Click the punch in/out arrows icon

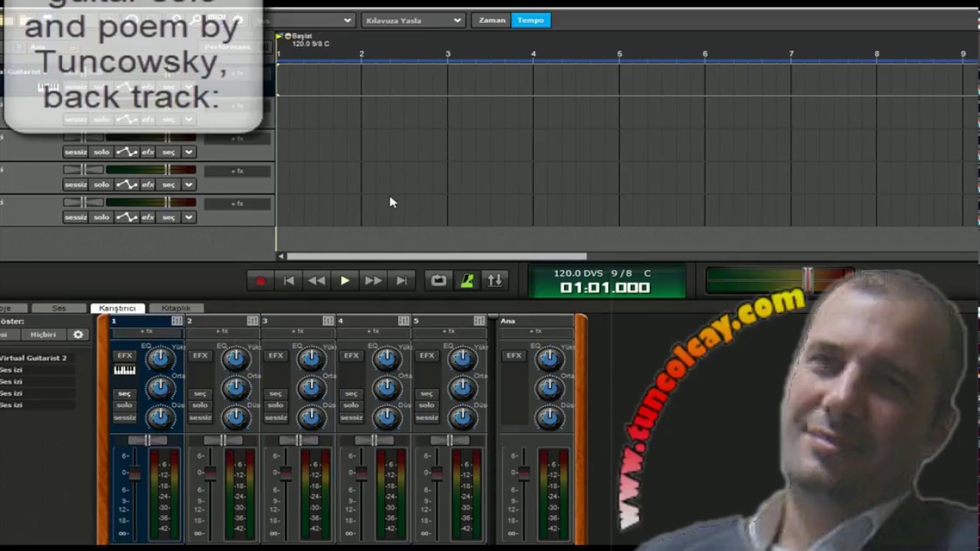(x=495, y=281)
